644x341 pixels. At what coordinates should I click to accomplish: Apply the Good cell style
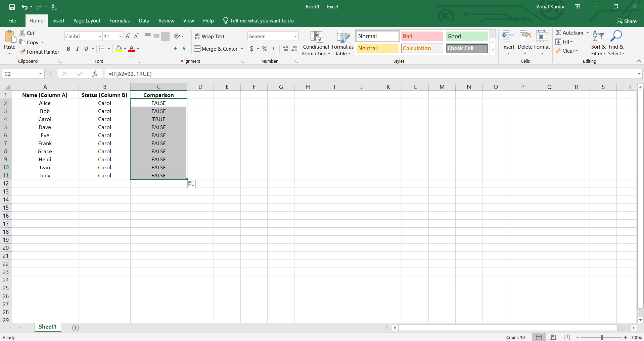[x=466, y=36]
